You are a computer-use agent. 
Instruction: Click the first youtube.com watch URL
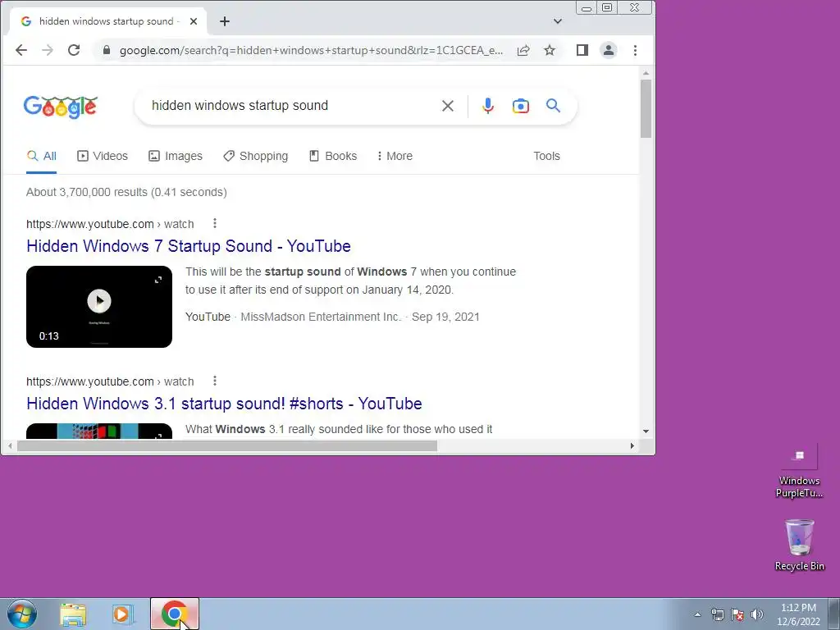tap(110, 224)
